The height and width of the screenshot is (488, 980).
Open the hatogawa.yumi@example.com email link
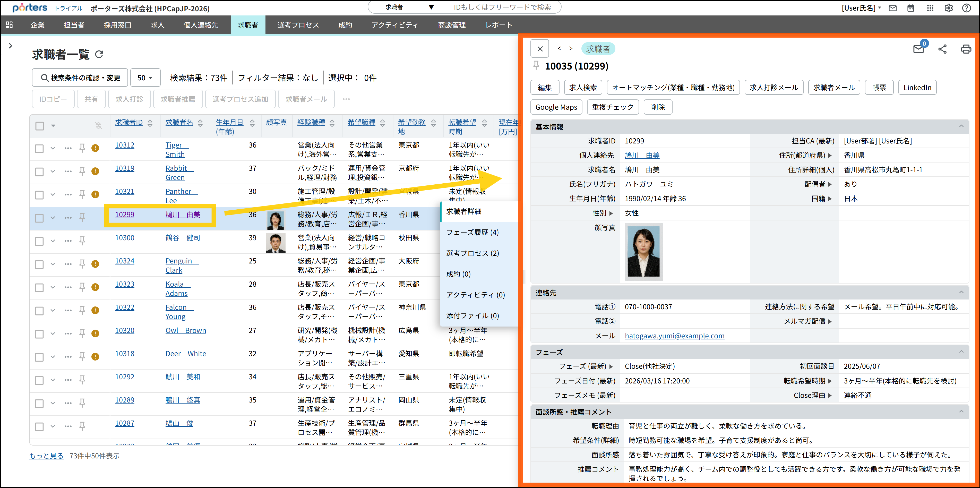pyautogui.click(x=674, y=336)
